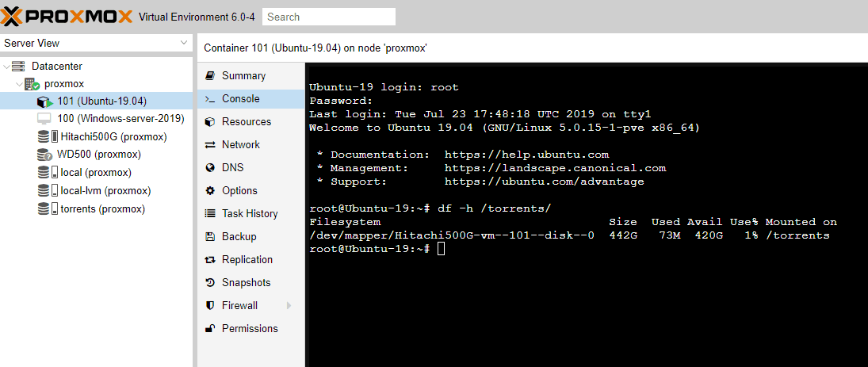Image resolution: width=868 pixels, height=367 pixels.
Task: Open the Replication tab
Action: coord(250,260)
